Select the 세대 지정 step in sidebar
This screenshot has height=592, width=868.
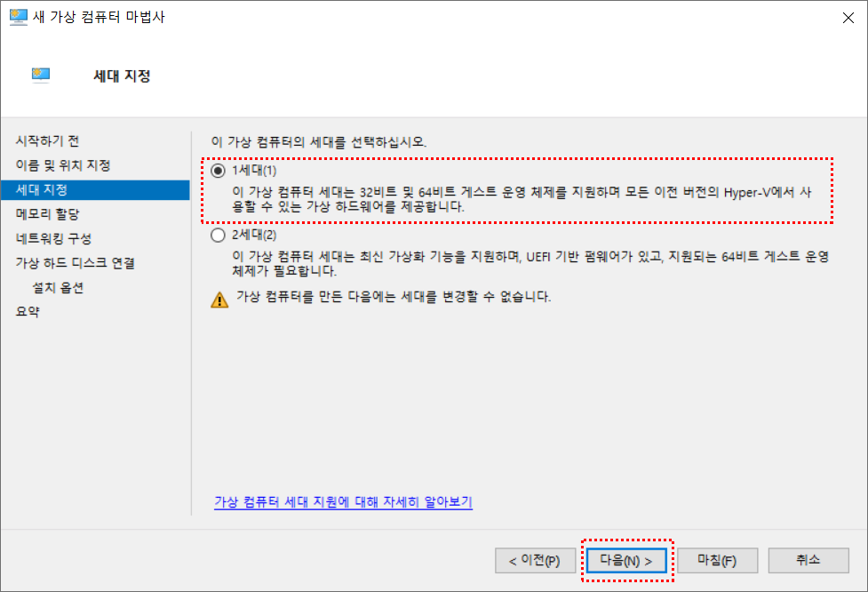pyautogui.click(x=95, y=190)
